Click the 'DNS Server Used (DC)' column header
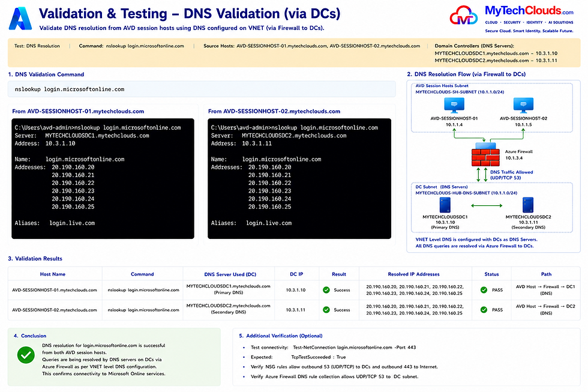Viewport: 588px width, 392px height. point(230,274)
